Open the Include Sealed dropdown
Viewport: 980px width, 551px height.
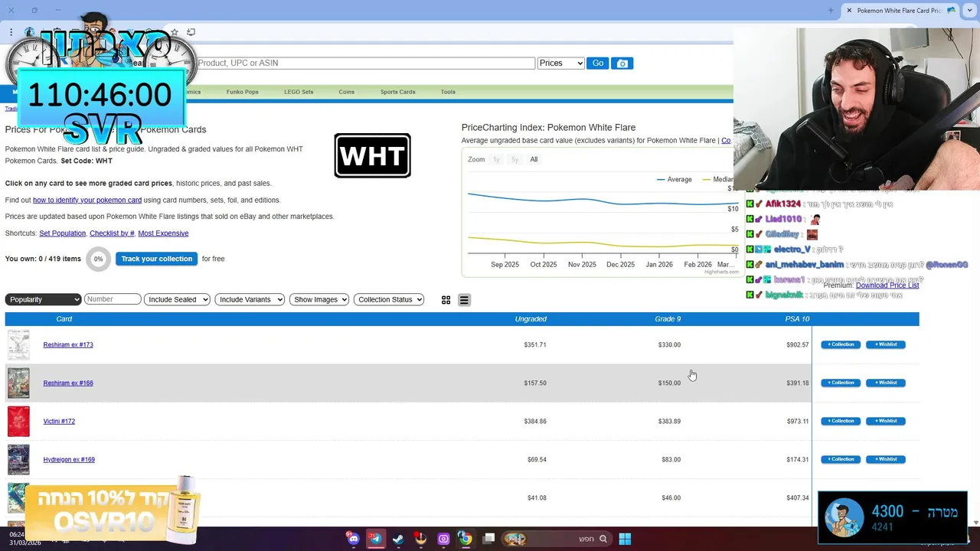point(177,299)
